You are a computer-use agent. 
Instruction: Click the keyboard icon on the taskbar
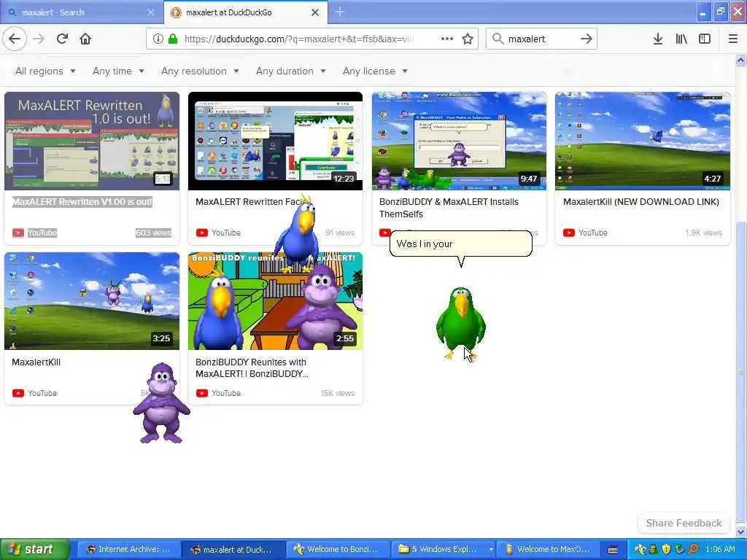click(613, 550)
